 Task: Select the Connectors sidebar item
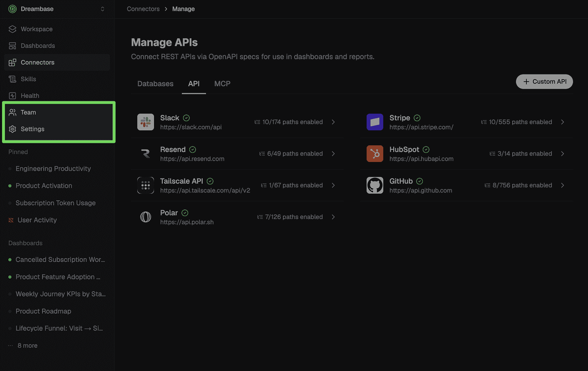click(x=57, y=62)
